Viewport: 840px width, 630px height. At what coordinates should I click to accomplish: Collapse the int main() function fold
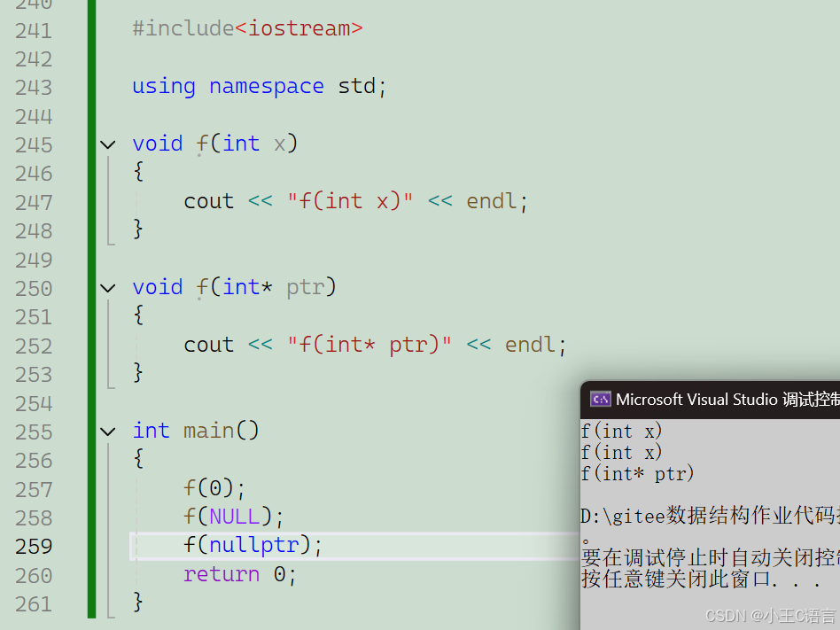(x=108, y=432)
